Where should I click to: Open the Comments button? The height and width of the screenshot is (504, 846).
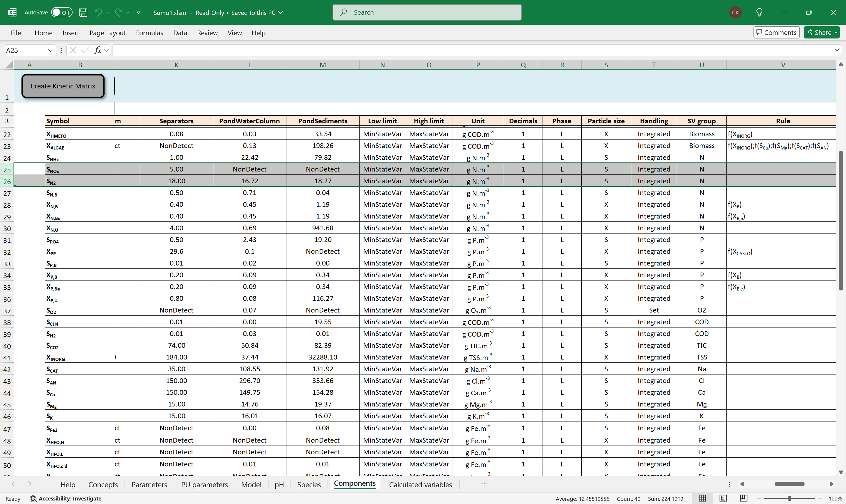pos(776,33)
